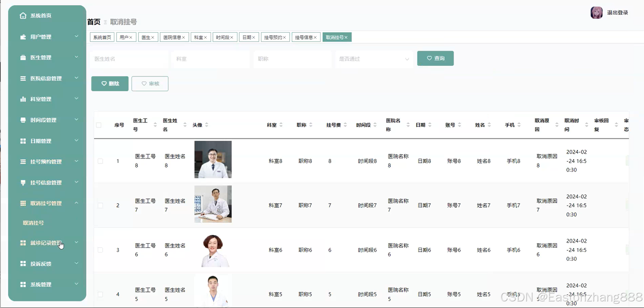The width and height of the screenshot is (644, 308).
Task: Click the 挂号信息管理 sidebar icon
Action: click(23, 183)
